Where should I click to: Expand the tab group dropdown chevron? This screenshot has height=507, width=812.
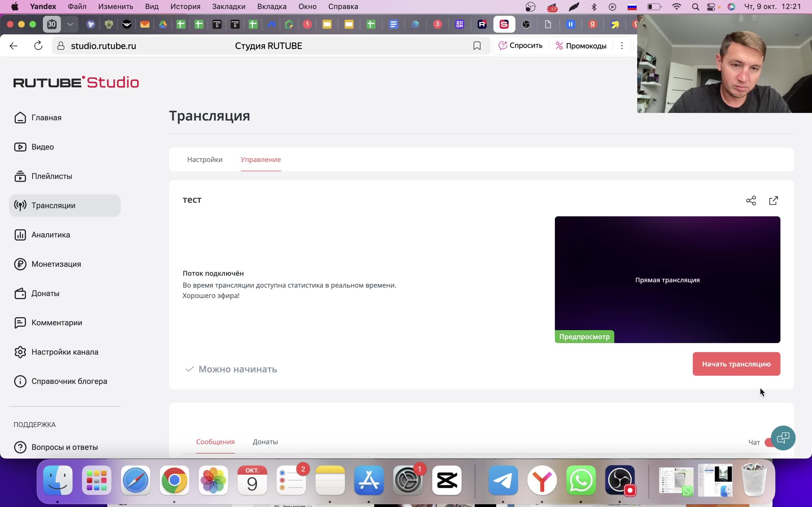coord(70,24)
